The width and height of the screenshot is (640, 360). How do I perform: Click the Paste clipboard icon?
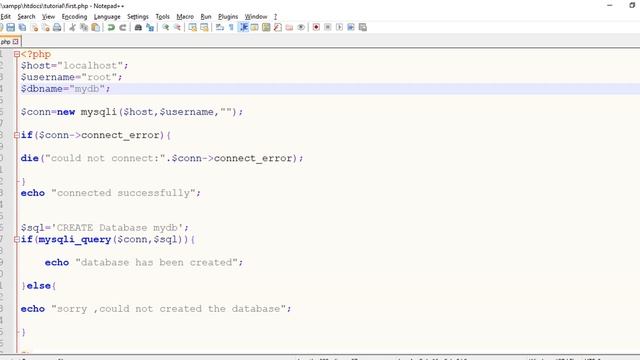[96, 27]
